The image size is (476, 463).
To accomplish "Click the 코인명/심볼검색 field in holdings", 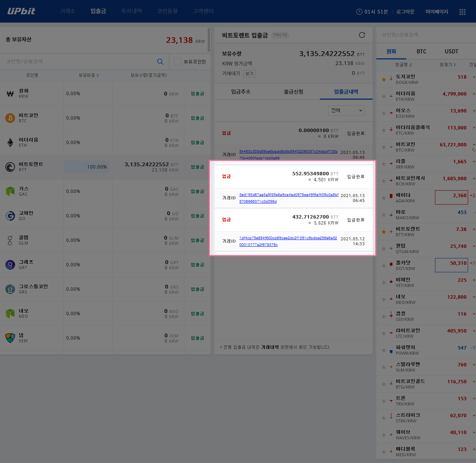I will click(x=79, y=62).
